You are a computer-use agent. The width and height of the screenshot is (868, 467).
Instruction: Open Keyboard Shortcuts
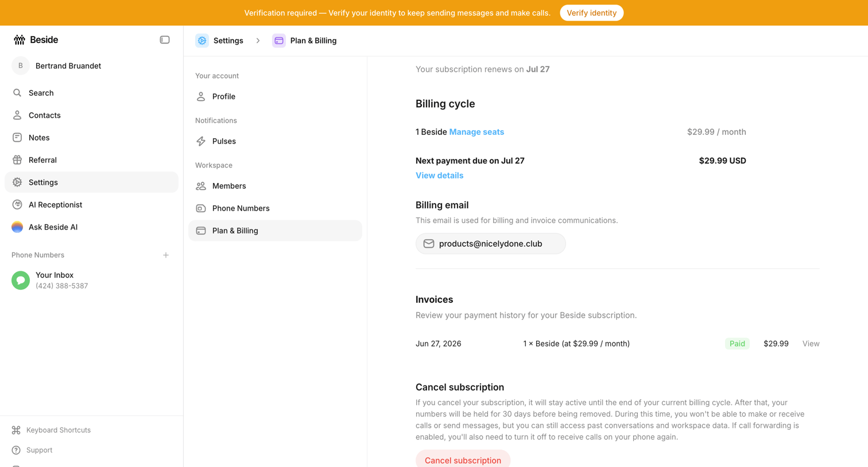[58, 430]
